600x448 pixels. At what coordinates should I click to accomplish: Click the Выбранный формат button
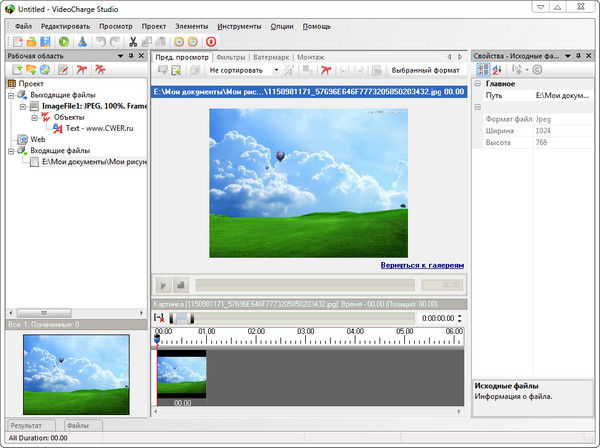(x=424, y=71)
